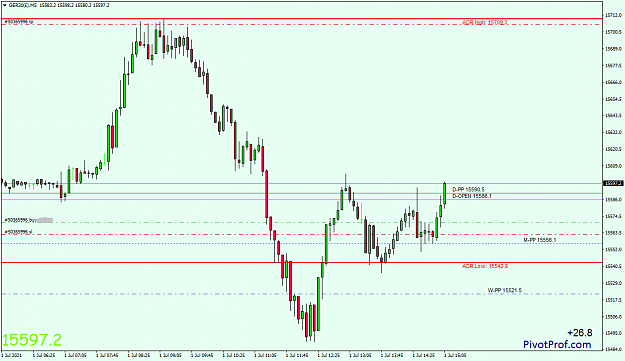Click the 1 Jul 06:25 time label
This screenshot has height=361, width=625.
point(44,354)
